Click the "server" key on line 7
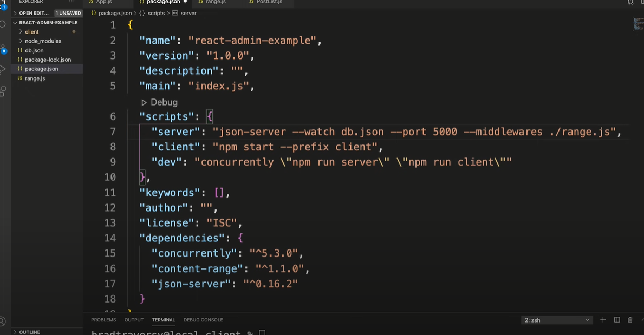This screenshot has height=335, width=644. click(x=176, y=132)
